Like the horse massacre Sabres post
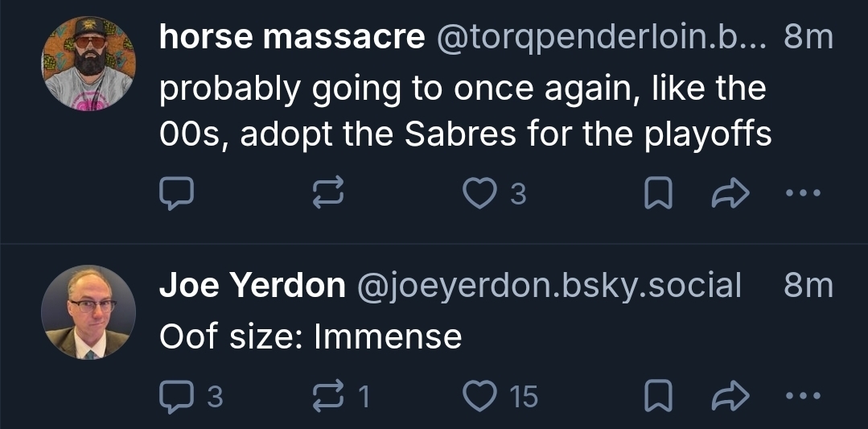 481,193
